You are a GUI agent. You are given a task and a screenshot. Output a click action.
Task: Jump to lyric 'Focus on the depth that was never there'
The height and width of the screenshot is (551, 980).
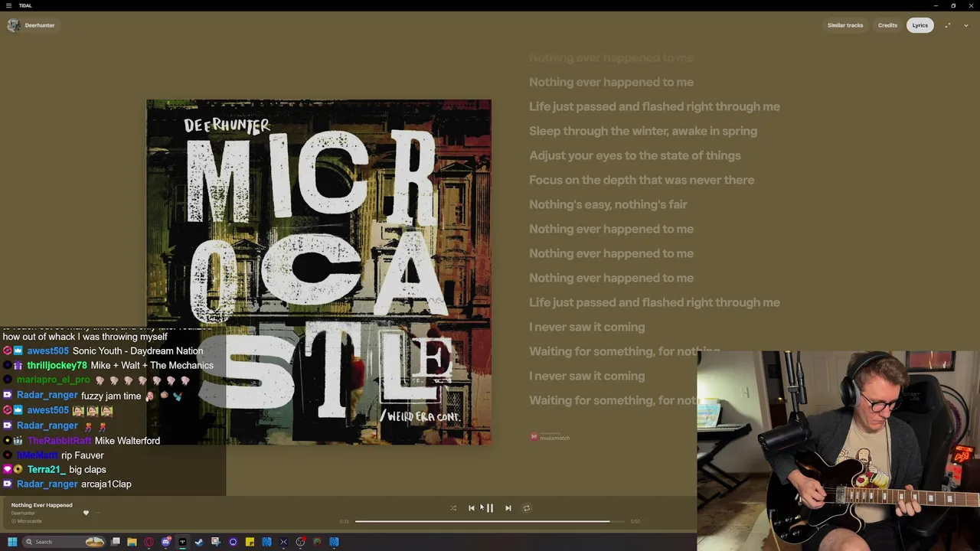pos(642,180)
